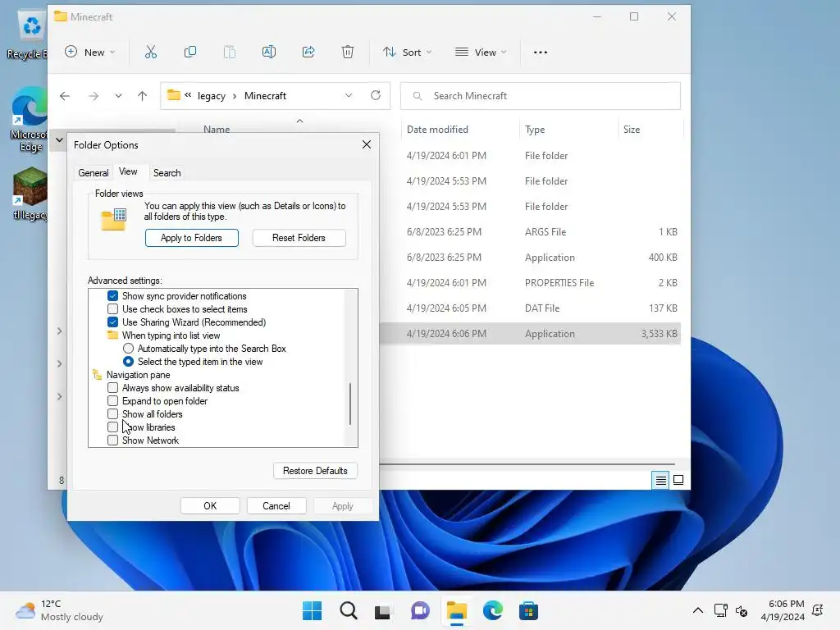The image size is (840, 630).
Task: Go up one folder level arrow
Action: [x=142, y=96]
